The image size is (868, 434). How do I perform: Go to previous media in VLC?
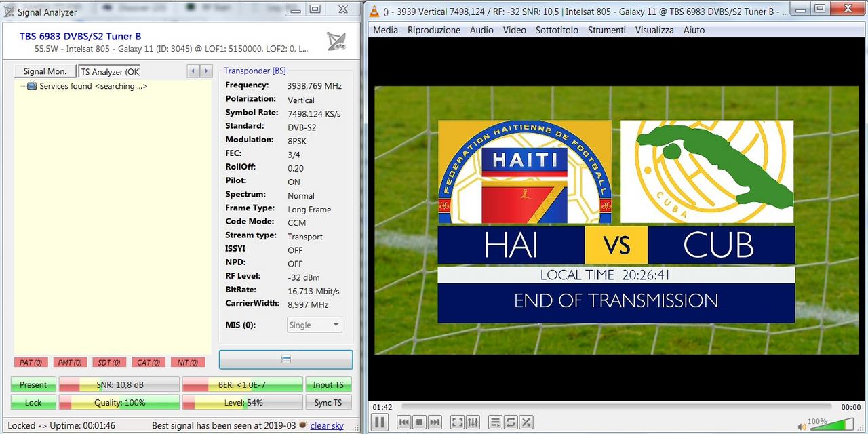404,422
